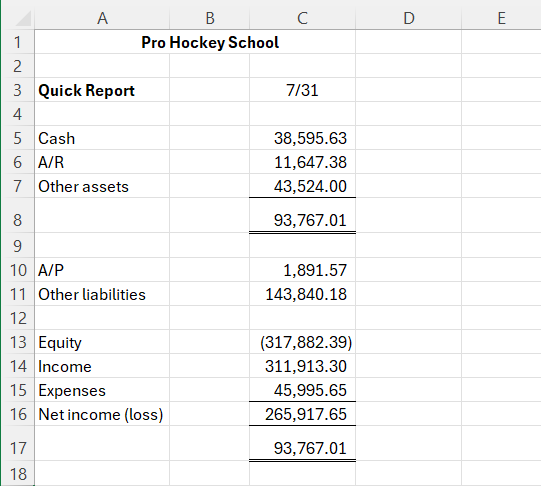
Task: Select empty cell D5 beside cash value
Action: click(x=409, y=138)
